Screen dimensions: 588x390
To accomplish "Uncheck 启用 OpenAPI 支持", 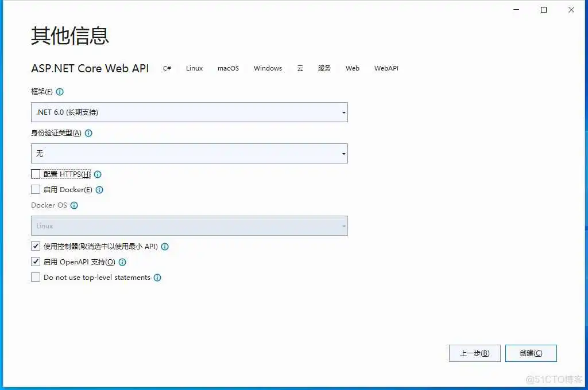I will pos(35,262).
